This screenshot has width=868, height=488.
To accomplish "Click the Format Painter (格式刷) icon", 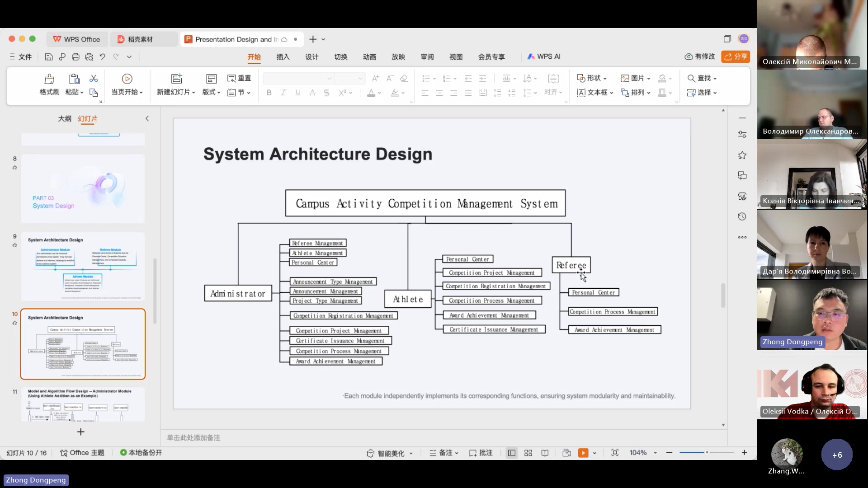I will pyautogui.click(x=49, y=79).
